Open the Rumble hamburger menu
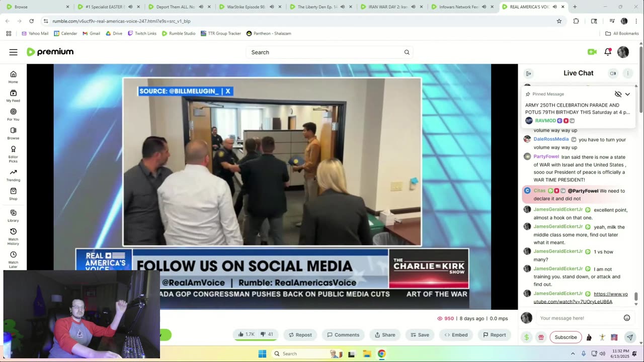Screen dimensions: 644x362 coord(13,52)
